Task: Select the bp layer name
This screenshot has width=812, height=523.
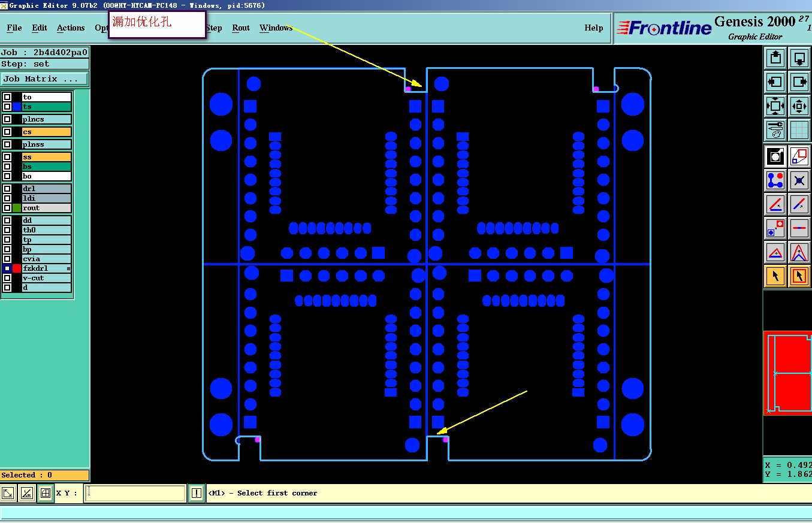Action: [47, 249]
